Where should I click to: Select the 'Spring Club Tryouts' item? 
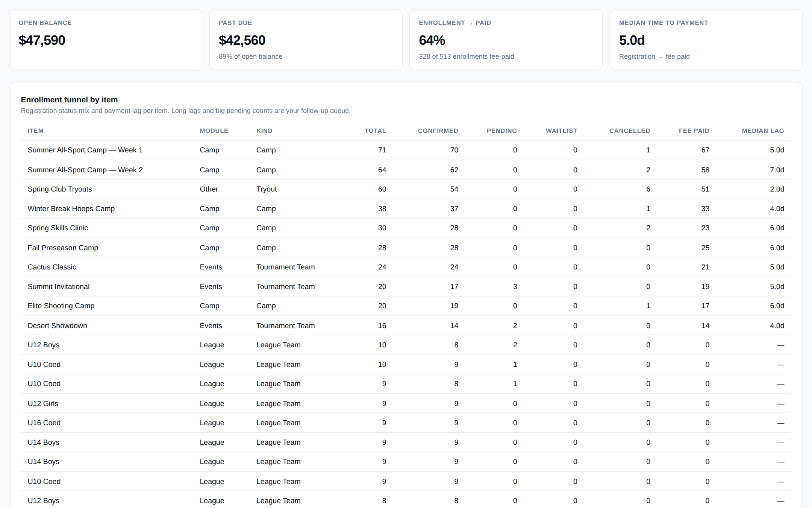60,189
